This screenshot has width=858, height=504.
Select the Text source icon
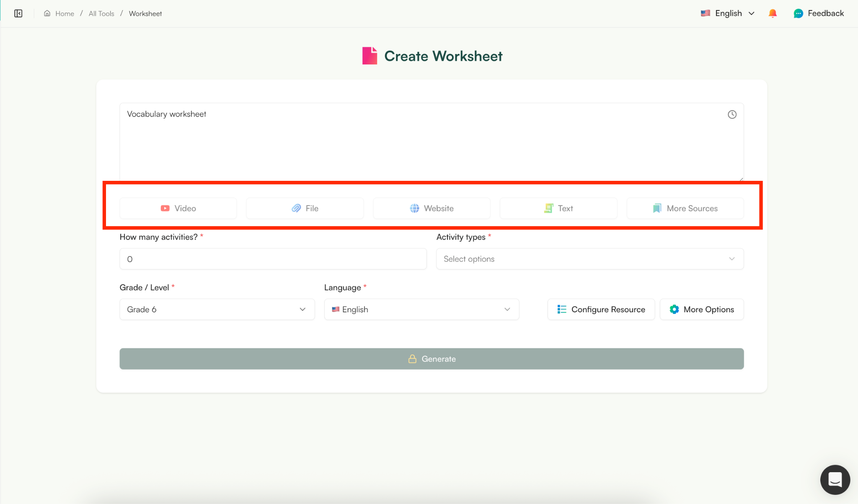(548, 208)
